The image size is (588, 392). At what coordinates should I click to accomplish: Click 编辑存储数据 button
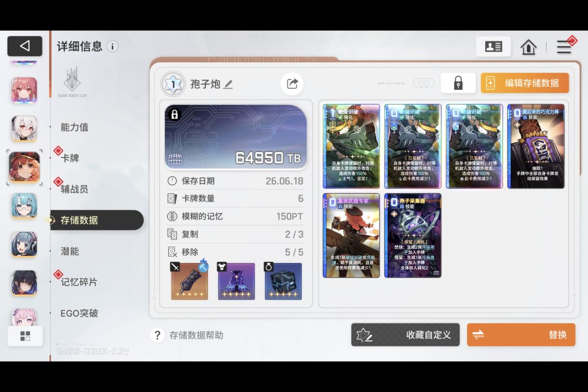click(525, 83)
